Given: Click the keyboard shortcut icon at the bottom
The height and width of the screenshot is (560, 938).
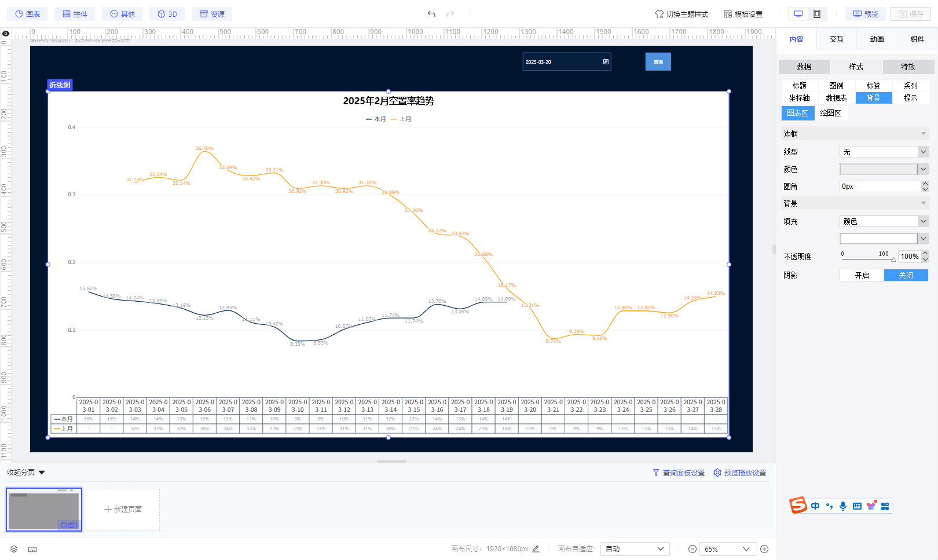Looking at the screenshot, I should (32, 549).
